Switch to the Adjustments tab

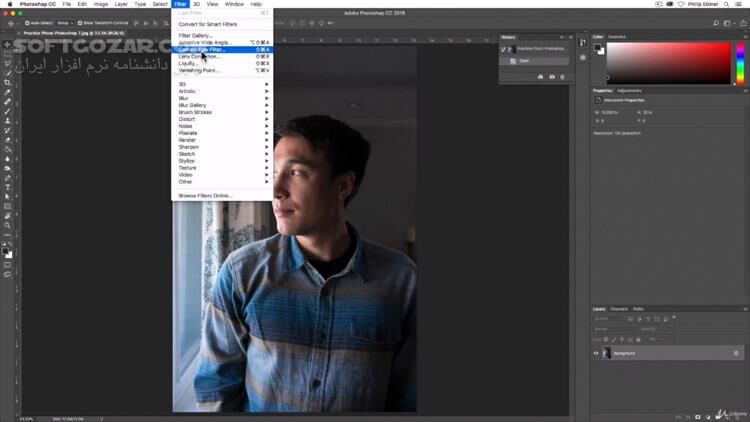click(629, 90)
